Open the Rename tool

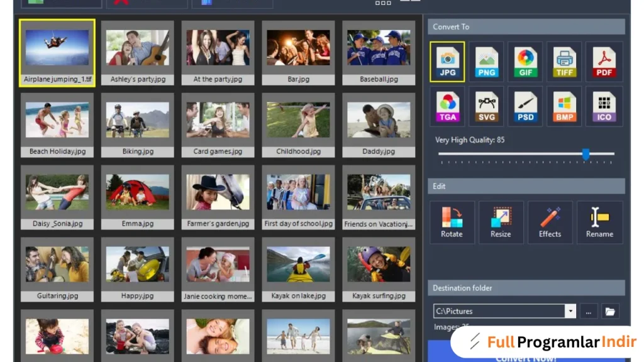coord(599,222)
